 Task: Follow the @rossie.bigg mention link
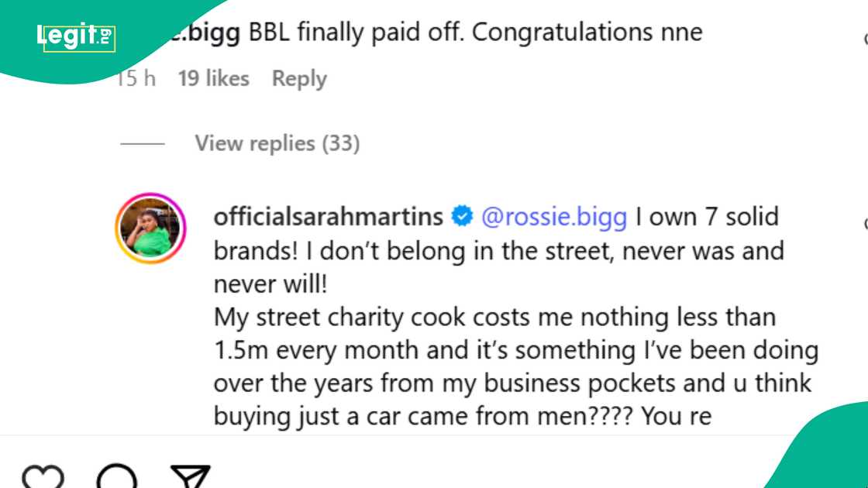tap(553, 217)
